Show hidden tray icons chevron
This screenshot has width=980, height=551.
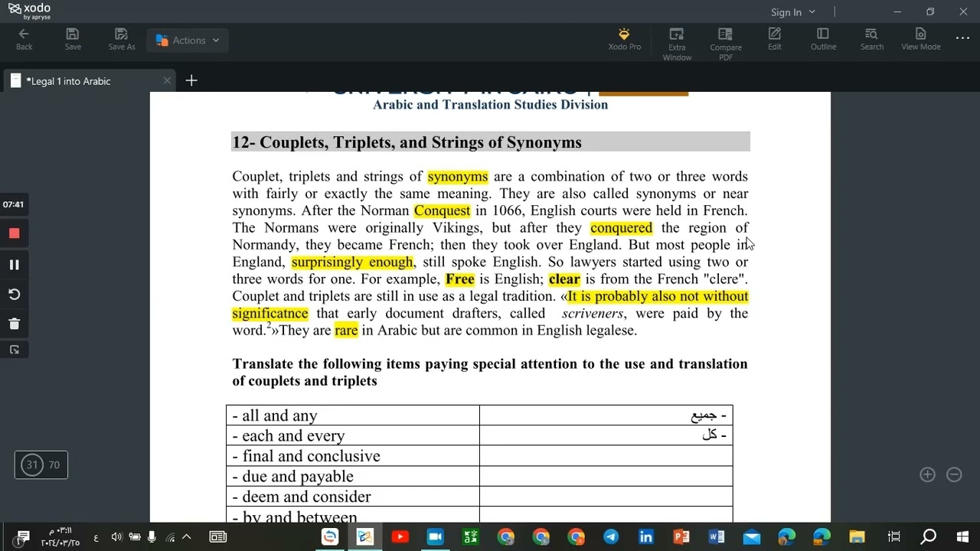coord(186,536)
